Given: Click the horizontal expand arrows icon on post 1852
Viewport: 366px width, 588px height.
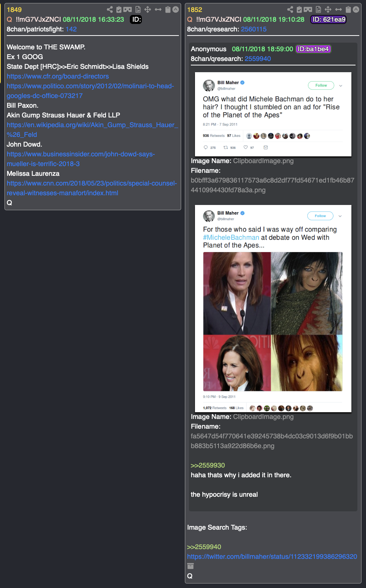Looking at the screenshot, I should (x=339, y=9).
